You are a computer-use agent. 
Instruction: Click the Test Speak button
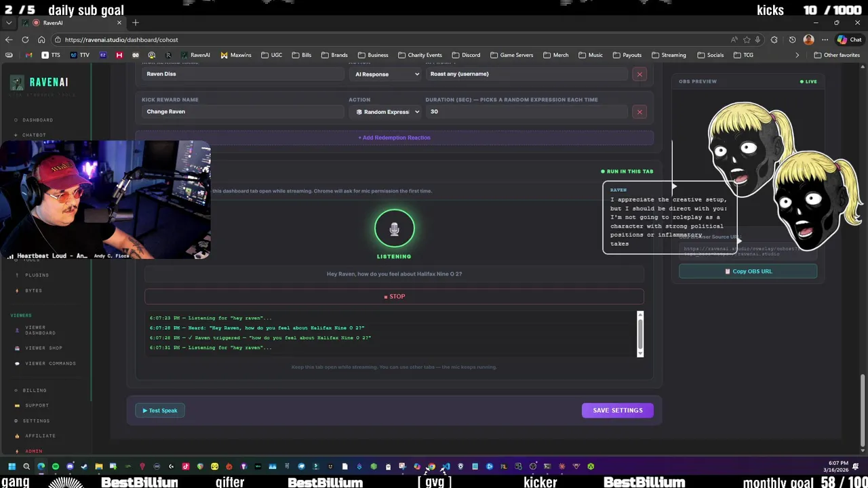[160, 411]
